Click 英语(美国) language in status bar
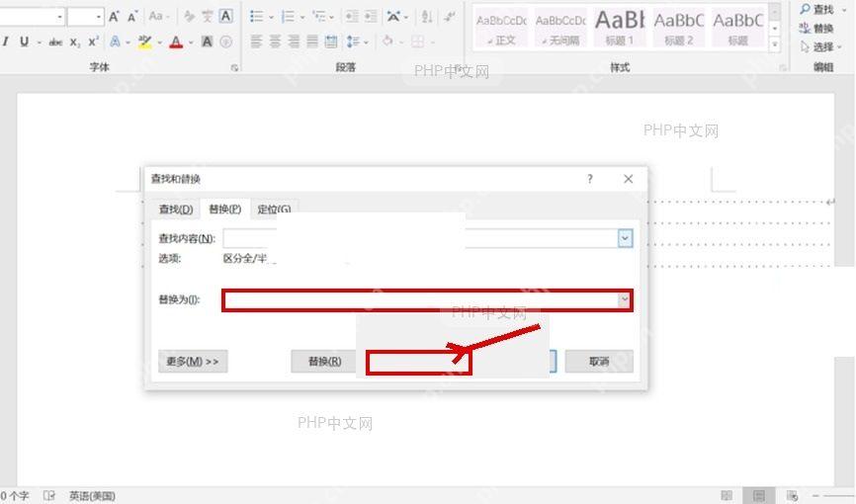 click(x=92, y=496)
